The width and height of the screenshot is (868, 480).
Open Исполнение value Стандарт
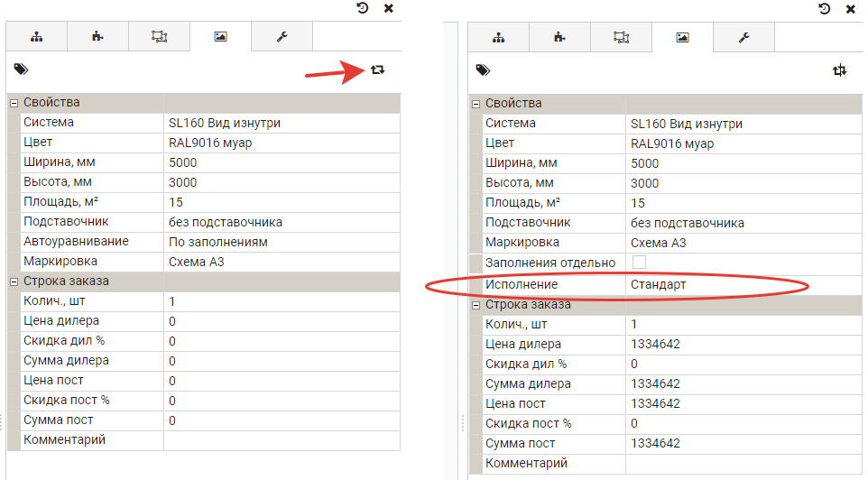point(744,284)
